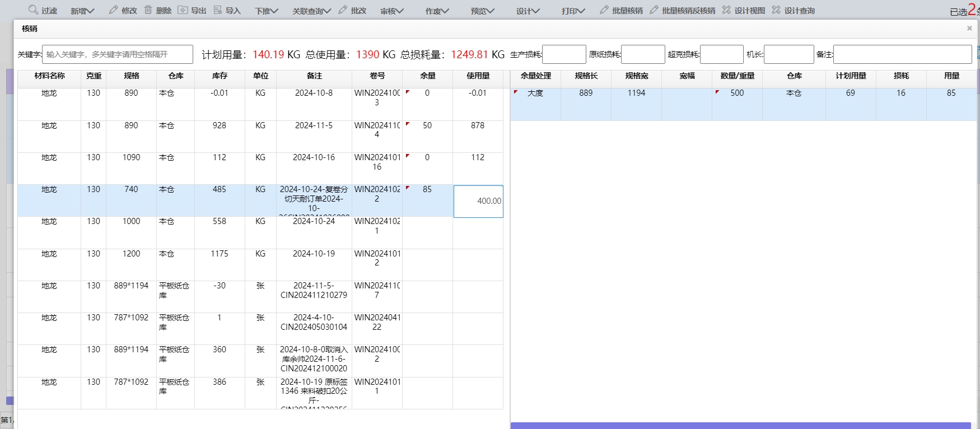
Task: Click the 删除 trash icon
Action: (x=148, y=10)
